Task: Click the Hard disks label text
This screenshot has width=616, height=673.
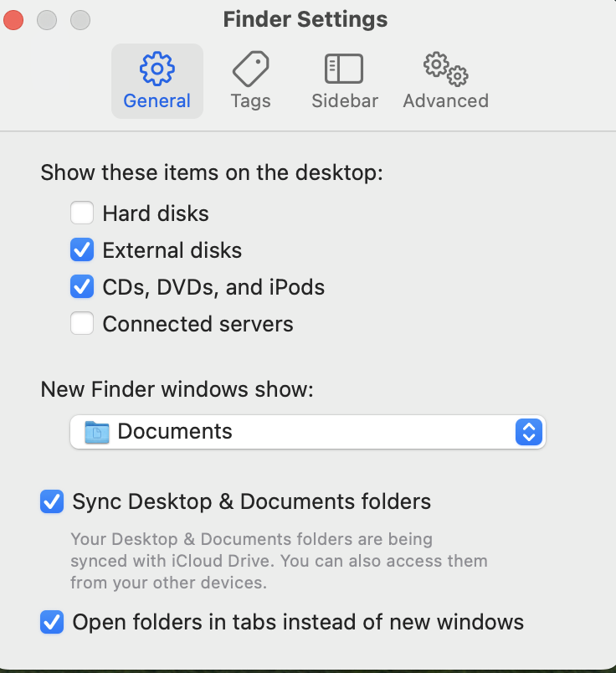Action: point(156,213)
